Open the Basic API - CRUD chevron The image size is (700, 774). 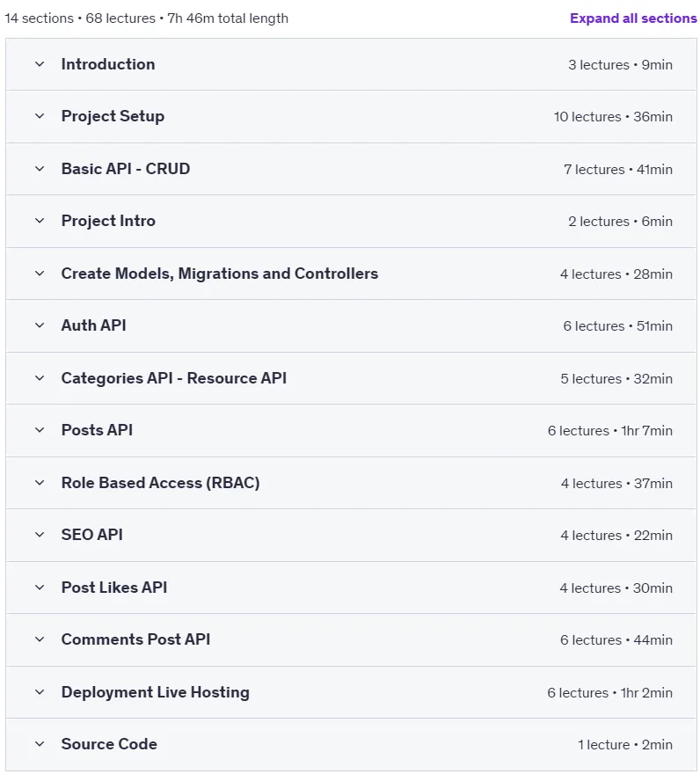(x=40, y=169)
